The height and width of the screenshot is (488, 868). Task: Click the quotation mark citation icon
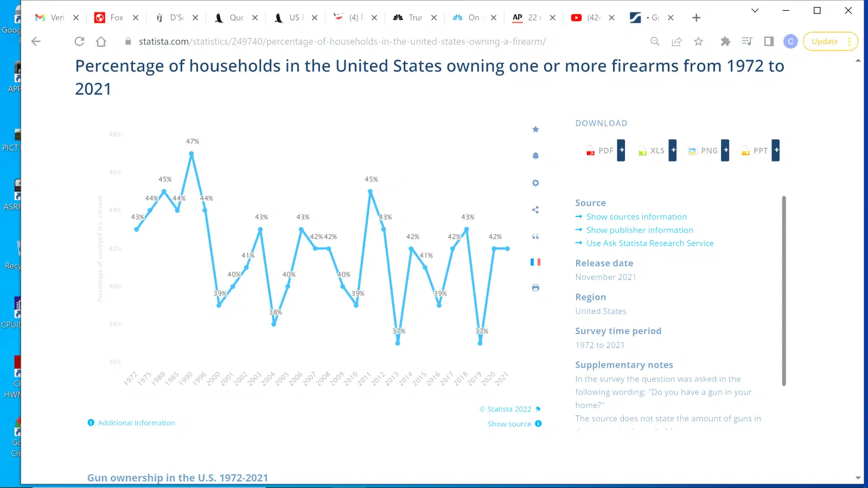[535, 236]
